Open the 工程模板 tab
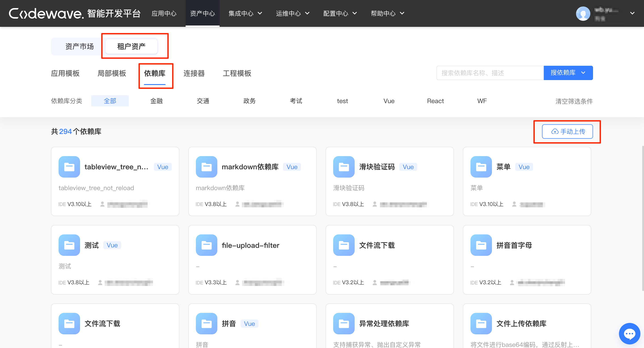Viewport: 644px width, 348px height. pyautogui.click(x=237, y=73)
